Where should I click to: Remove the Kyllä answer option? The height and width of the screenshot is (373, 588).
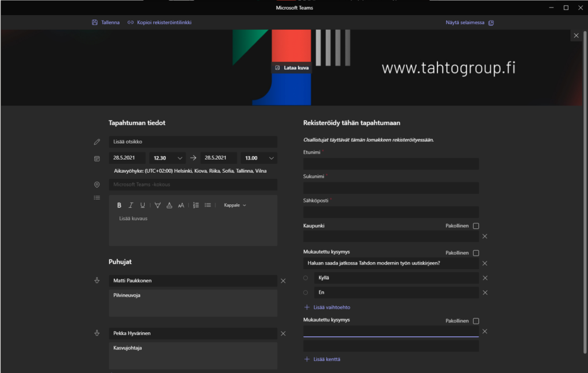click(x=485, y=278)
